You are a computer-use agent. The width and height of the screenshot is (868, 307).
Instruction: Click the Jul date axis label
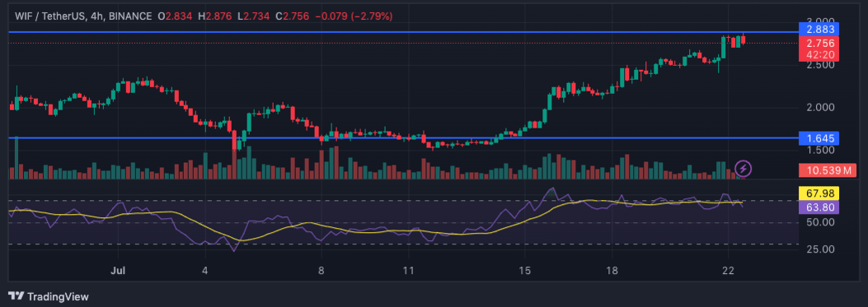tap(118, 271)
